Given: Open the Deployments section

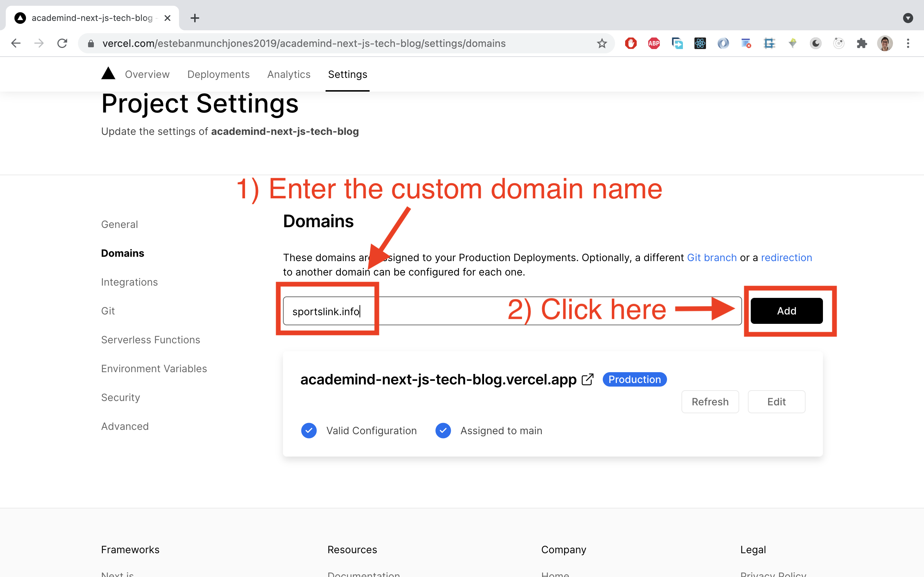Looking at the screenshot, I should [x=218, y=74].
